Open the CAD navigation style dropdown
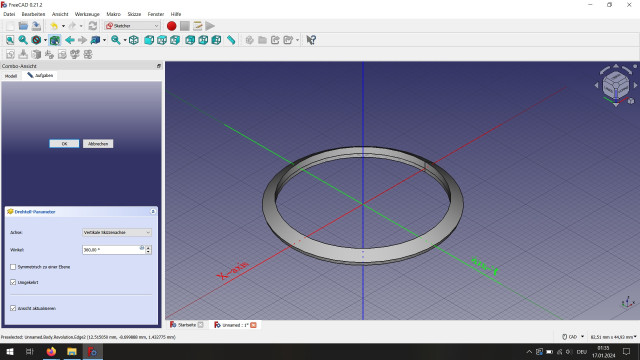 point(573,337)
